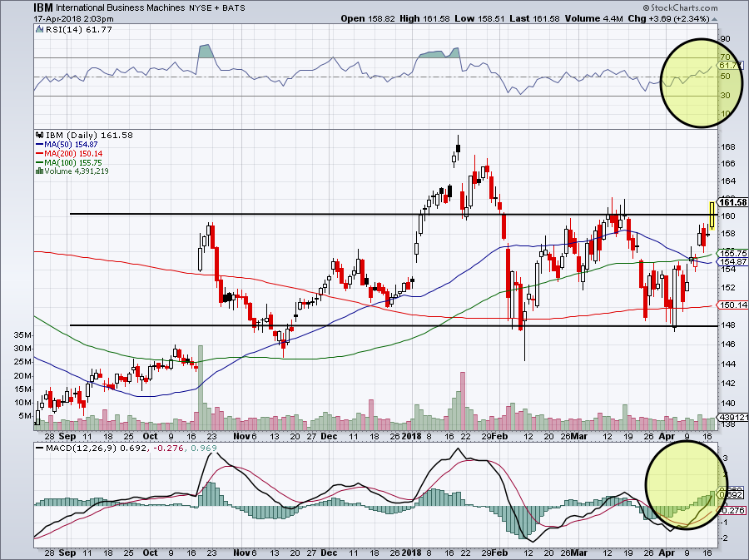Click the 154.87 MA tag on price axis
Screen dimensions: 749x560
point(733,261)
